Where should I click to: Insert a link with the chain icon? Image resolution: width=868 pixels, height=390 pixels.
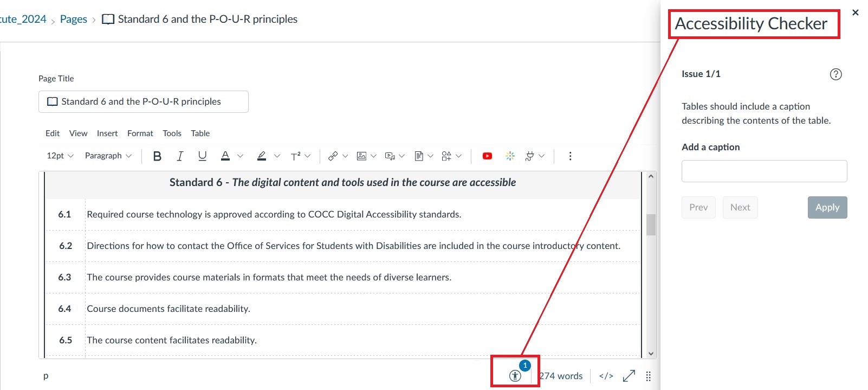click(x=333, y=156)
